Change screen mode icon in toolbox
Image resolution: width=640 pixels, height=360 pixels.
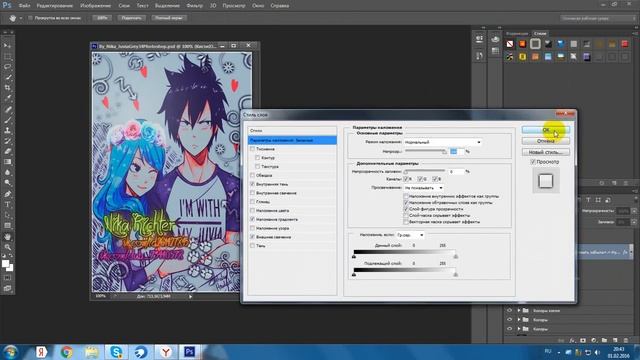pos(7,289)
